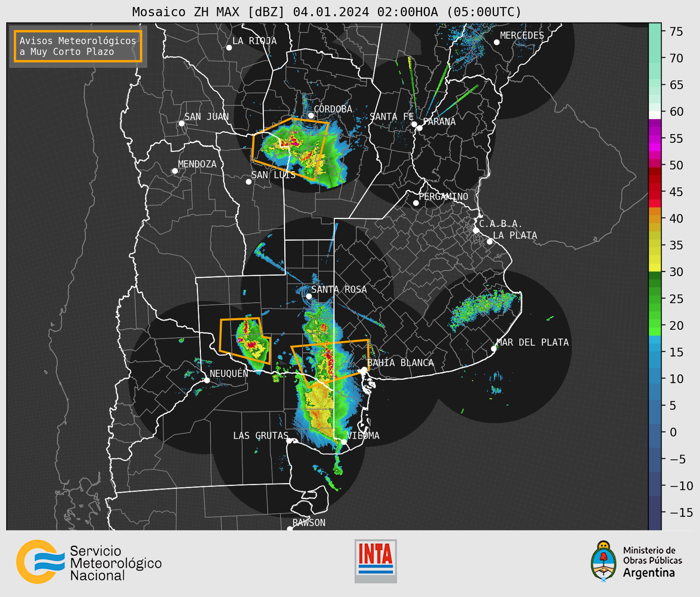Viewport: 700px width, 597px height.
Task: Click the Avisos Meteorológicos a Muy Corto Plazo legend box
Action: tap(78, 46)
